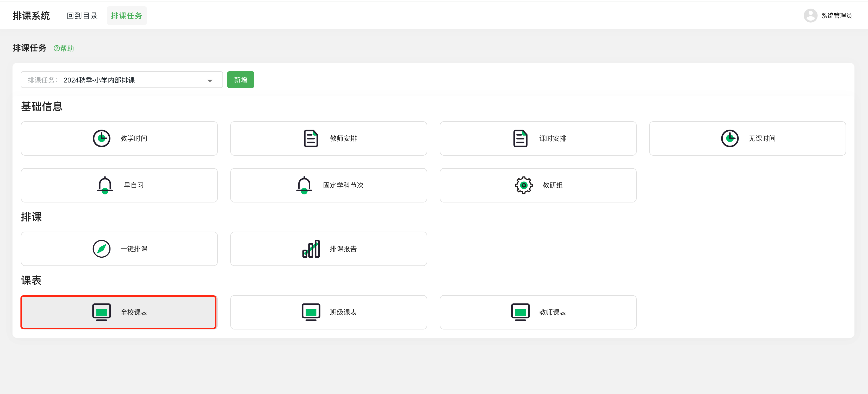Go to 回到目录 menu item
This screenshot has height=394, width=868.
click(82, 16)
